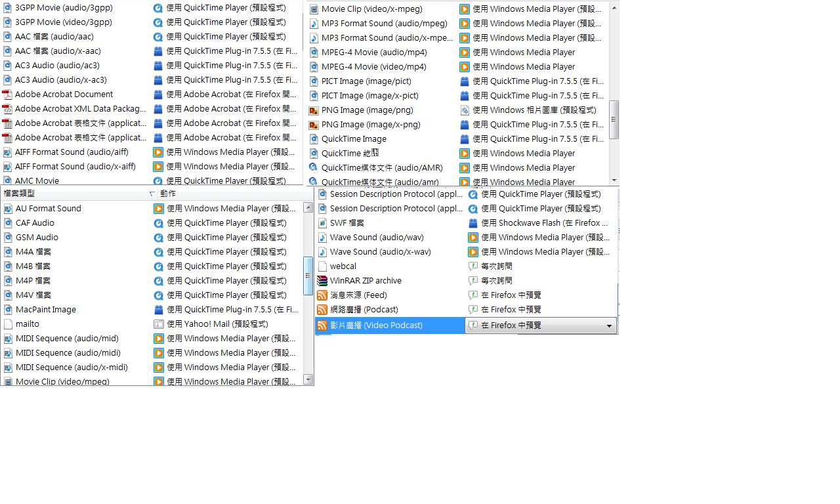Click the Shockwave Flash plug-in icon
The image size is (840, 504).
click(x=473, y=223)
